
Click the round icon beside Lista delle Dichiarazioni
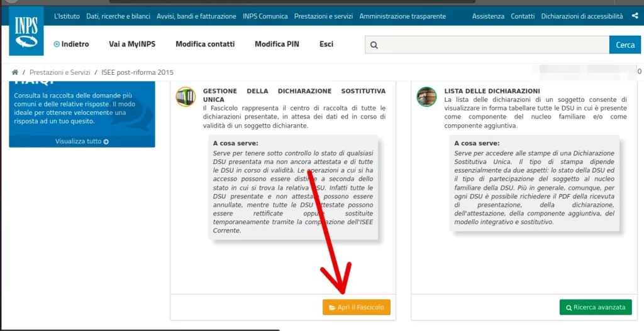[426, 97]
